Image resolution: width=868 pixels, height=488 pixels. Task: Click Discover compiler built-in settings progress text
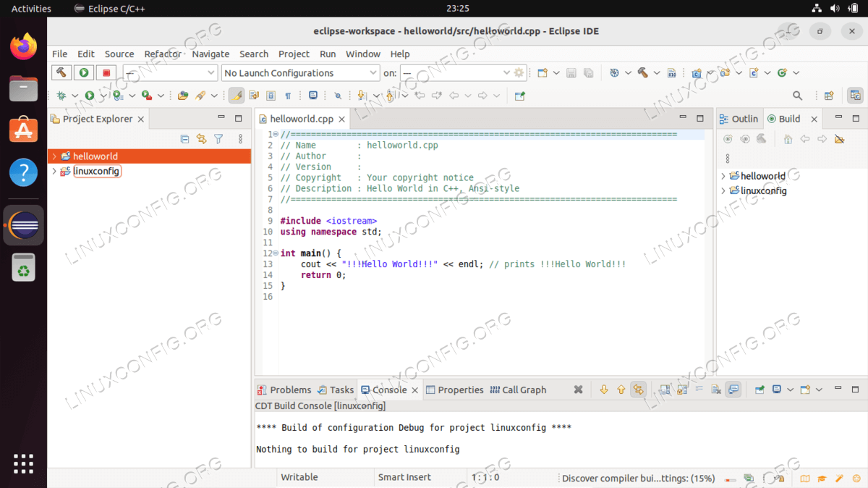[639, 478]
